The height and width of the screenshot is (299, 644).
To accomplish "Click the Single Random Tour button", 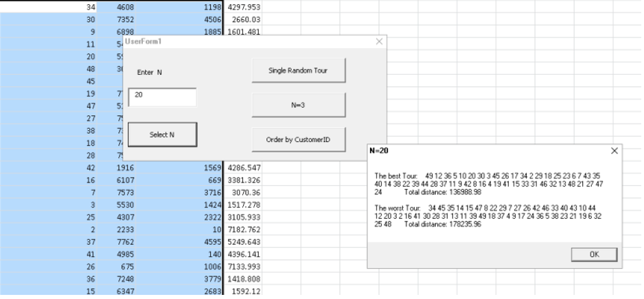I will click(x=298, y=71).
